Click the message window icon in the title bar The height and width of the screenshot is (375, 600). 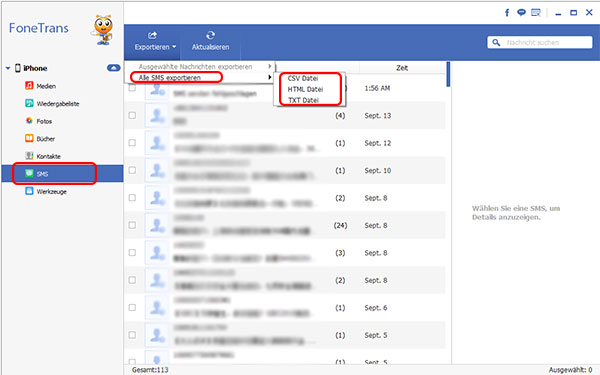pyautogui.click(x=536, y=13)
